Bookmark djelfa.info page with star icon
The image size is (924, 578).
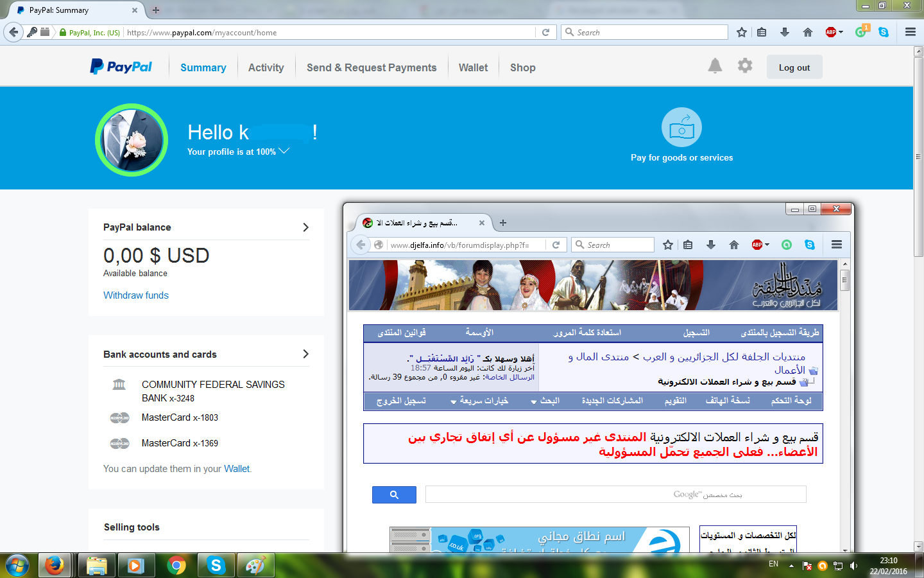[x=668, y=245]
